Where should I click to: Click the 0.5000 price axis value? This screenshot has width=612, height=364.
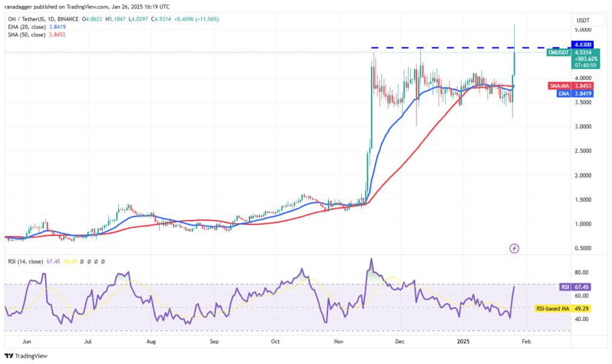point(583,248)
